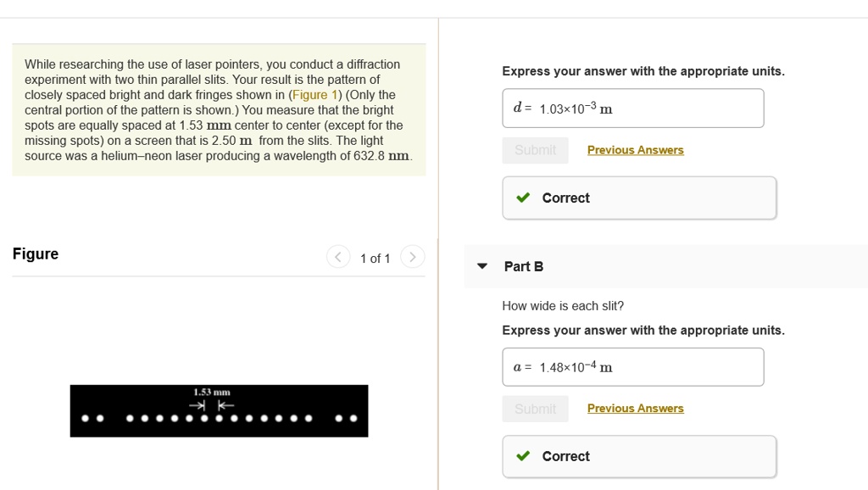Select the Part B heading label
The image size is (868, 490).
(x=523, y=266)
